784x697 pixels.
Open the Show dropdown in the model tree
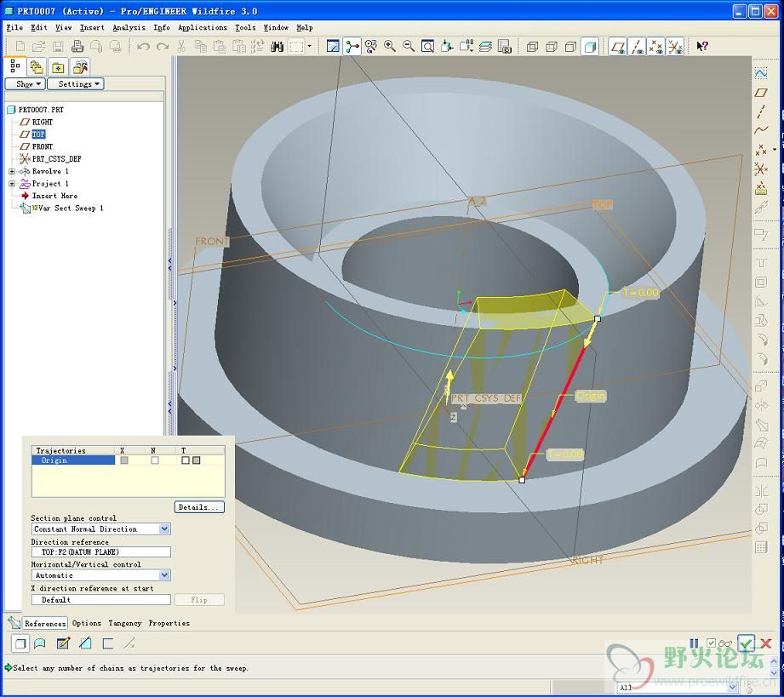click(x=25, y=84)
